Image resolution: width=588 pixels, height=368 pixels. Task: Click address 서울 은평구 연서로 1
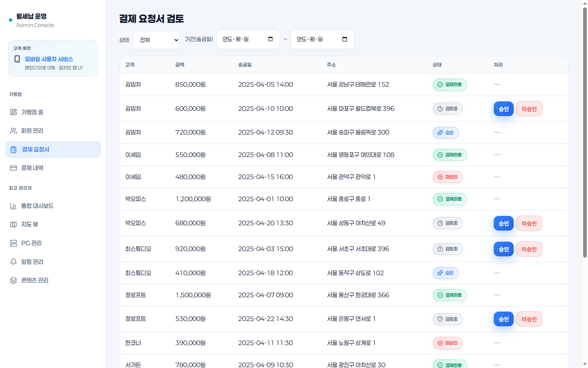[x=351, y=319]
